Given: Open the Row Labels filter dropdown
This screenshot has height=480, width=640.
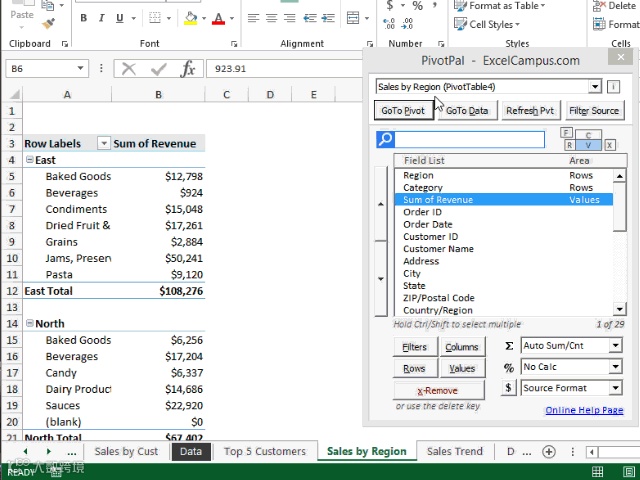Looking at the screenshot, I should click(104, 143).
